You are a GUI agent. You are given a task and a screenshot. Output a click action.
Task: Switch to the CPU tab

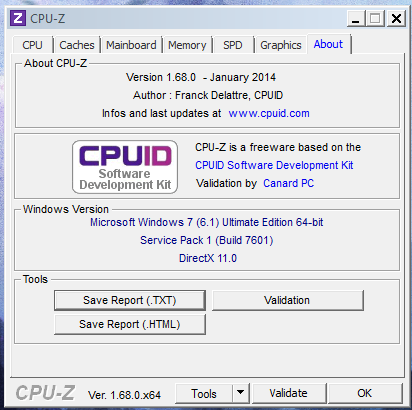tap(33, 45)
